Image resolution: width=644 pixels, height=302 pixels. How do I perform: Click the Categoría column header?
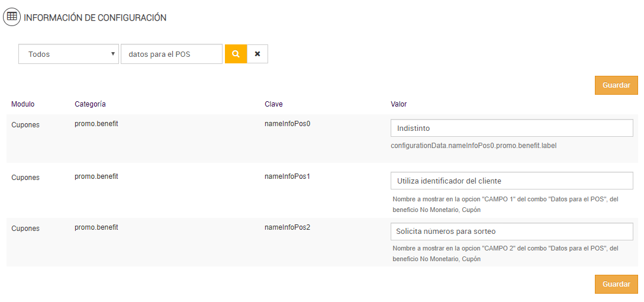(x=90, y=104)
